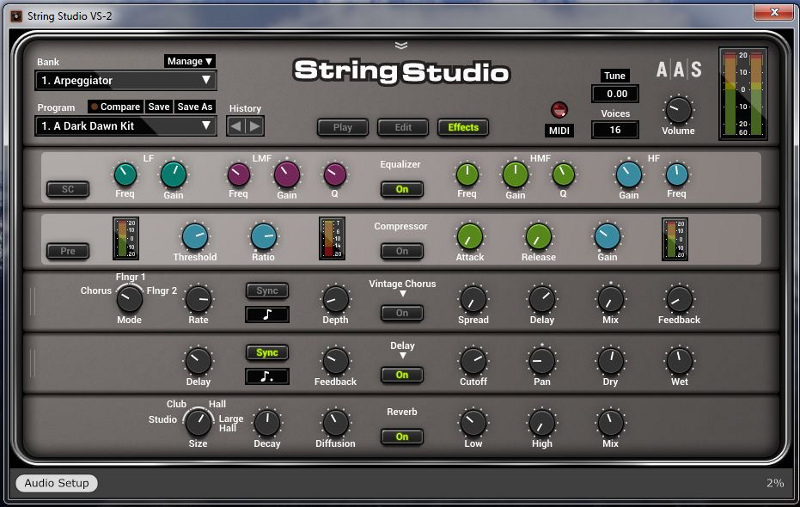The width and height of the screenshot is (800, 507).
Task: Click the HMF Q knob
Action: click(x=563, y=174)
